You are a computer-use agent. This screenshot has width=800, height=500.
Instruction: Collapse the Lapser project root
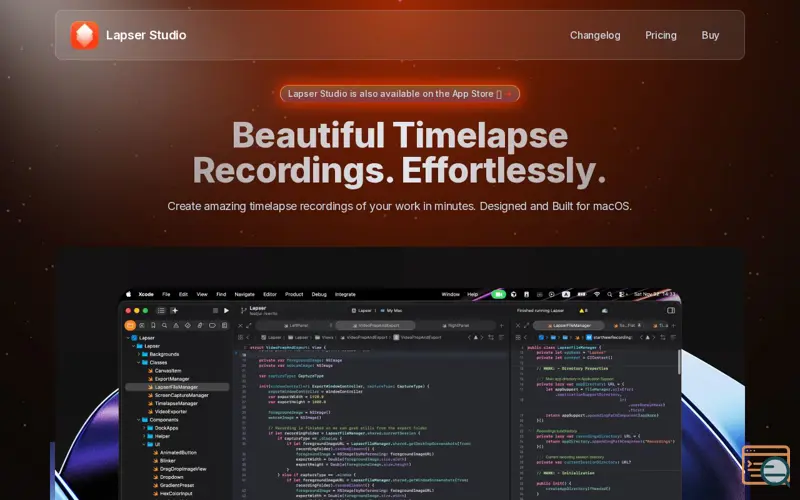tap(128, 338)
